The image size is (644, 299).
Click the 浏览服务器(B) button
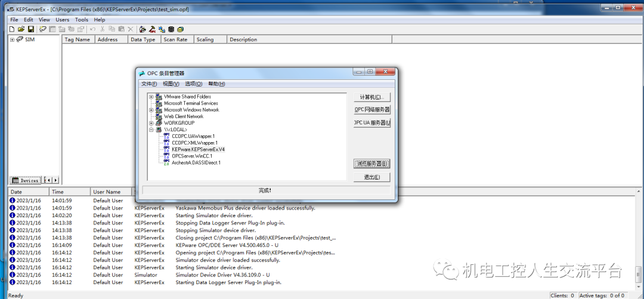pos(372,164)
